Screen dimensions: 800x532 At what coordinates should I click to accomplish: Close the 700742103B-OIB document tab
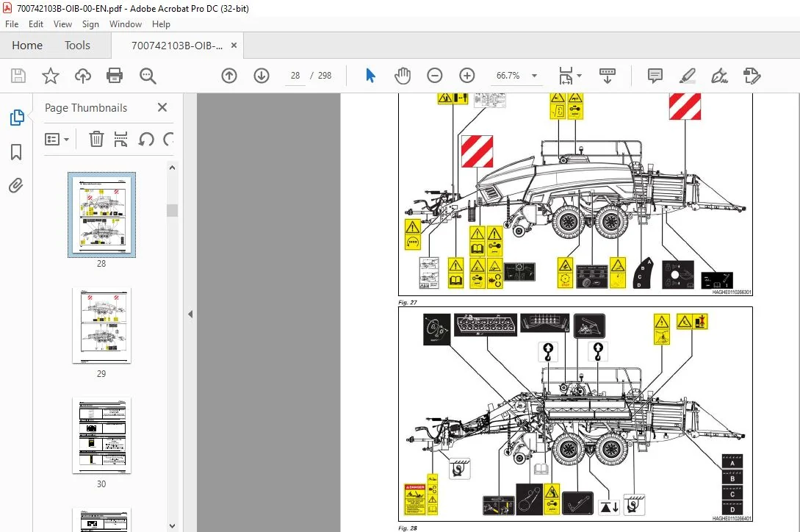click(234, 45)
